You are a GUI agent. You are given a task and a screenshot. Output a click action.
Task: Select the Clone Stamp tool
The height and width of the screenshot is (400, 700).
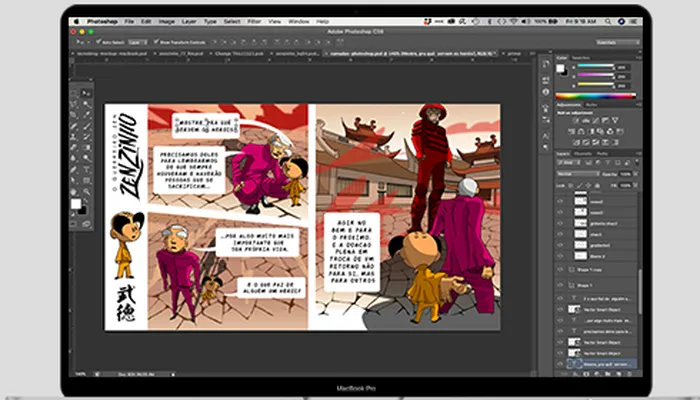75,137
